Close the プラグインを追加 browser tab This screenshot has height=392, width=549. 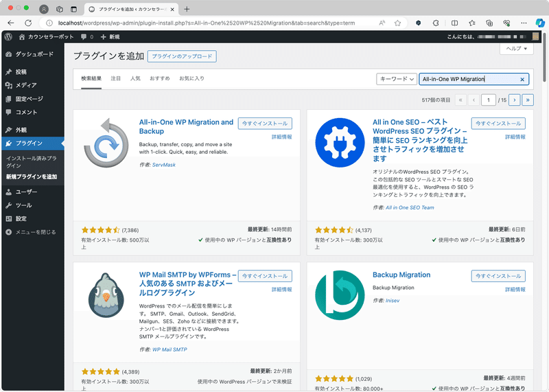pos(172,10)
